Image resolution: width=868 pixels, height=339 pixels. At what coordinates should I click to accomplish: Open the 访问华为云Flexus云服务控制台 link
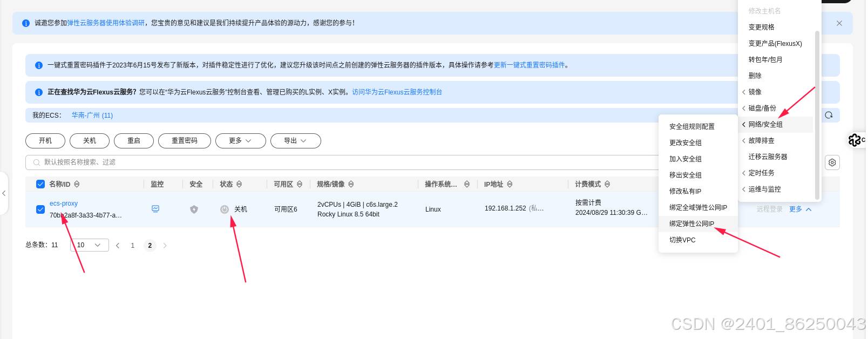[397, 92]
